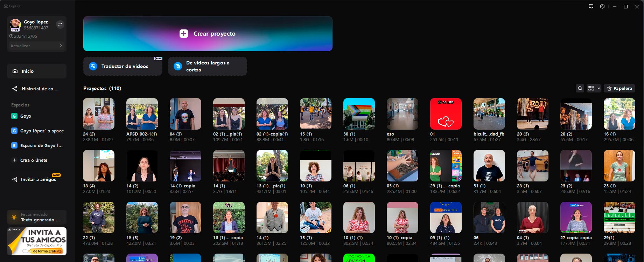Open project thumbnail 23 (2)
The image size is (644, 262).
click(x=576, y=166)
